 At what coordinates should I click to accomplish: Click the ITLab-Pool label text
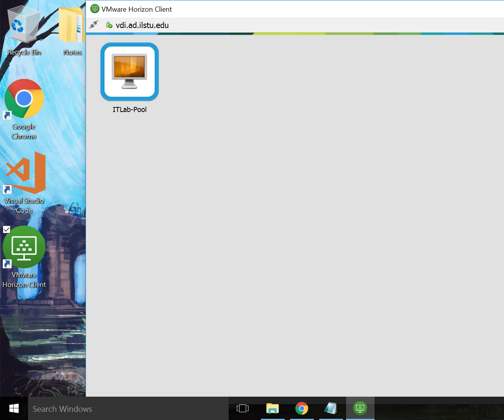(129, 109)
